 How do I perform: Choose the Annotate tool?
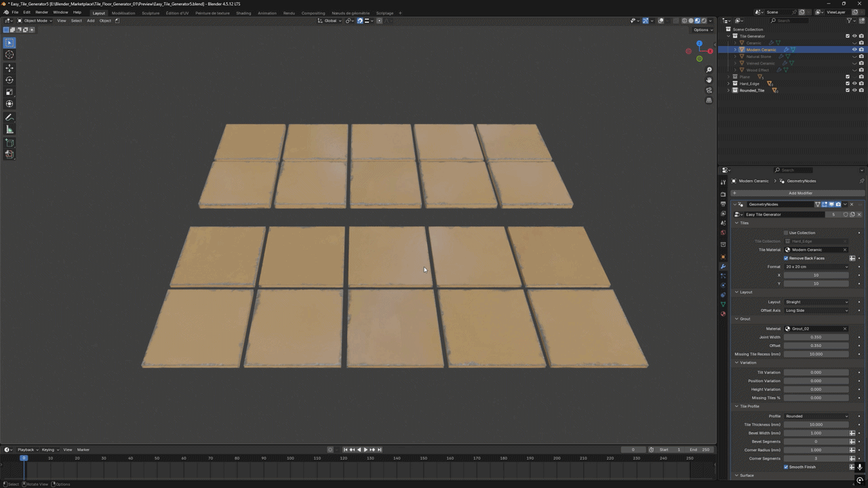[9, 118]
